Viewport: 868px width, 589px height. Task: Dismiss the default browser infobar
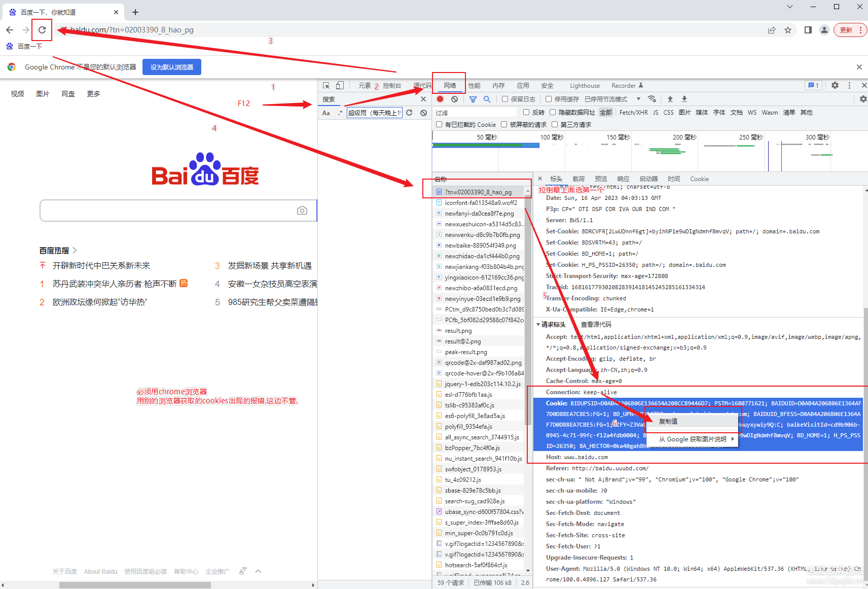(x=859, y=67)
